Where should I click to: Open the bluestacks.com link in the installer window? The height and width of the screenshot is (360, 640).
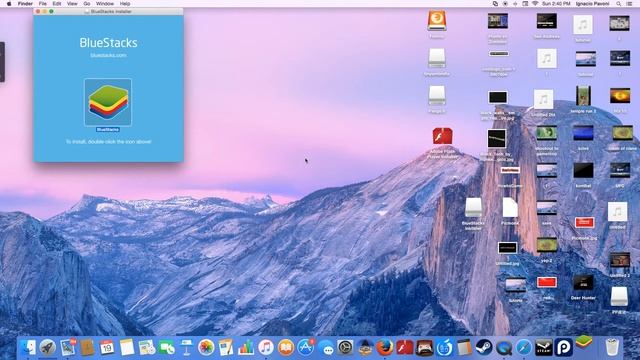(108, 55)
